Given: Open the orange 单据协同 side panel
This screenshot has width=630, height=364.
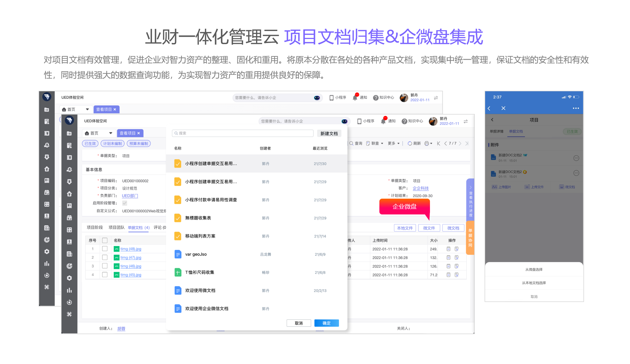Looking at the screenshot, I should tap(470, 238).
